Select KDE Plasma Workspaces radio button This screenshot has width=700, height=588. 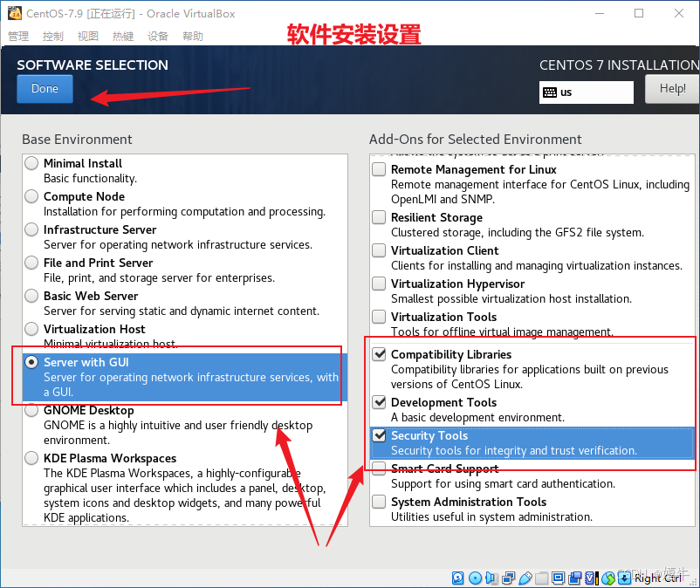[x=31, y=458]
